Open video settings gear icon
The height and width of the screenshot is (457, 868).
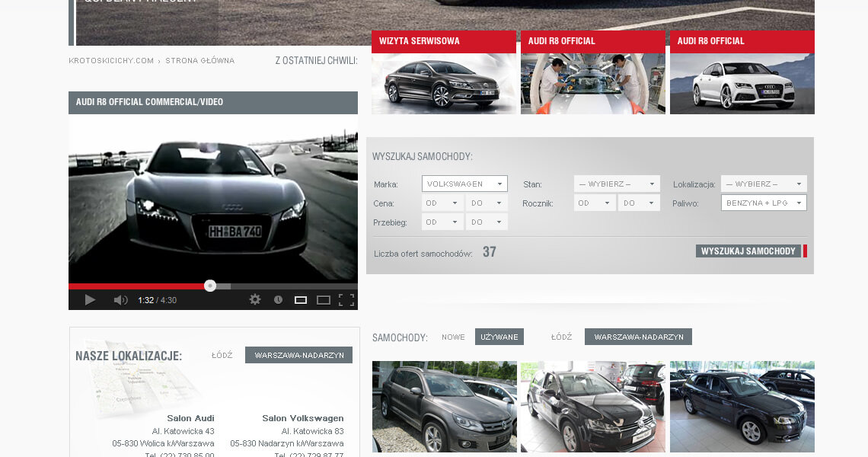(255, 300)
